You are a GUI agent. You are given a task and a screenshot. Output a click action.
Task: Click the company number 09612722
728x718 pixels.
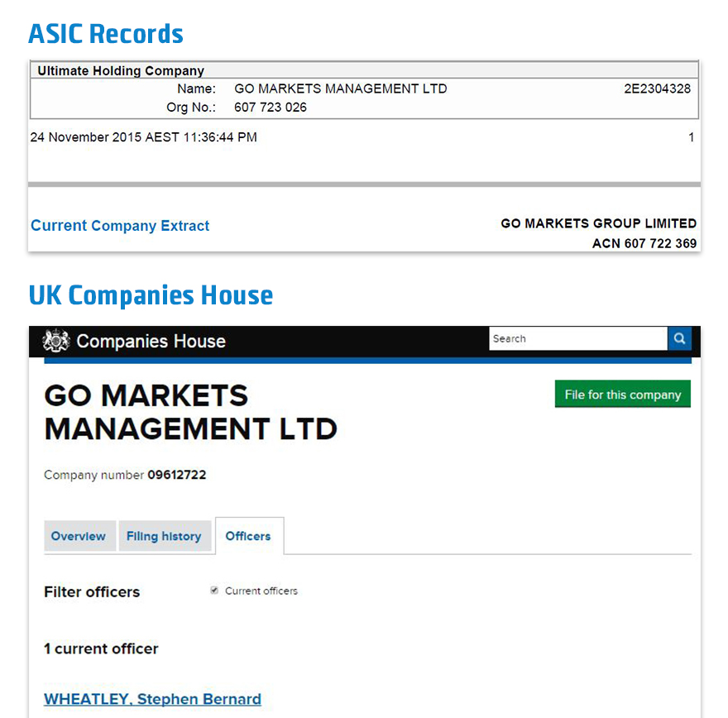(177, 475)
